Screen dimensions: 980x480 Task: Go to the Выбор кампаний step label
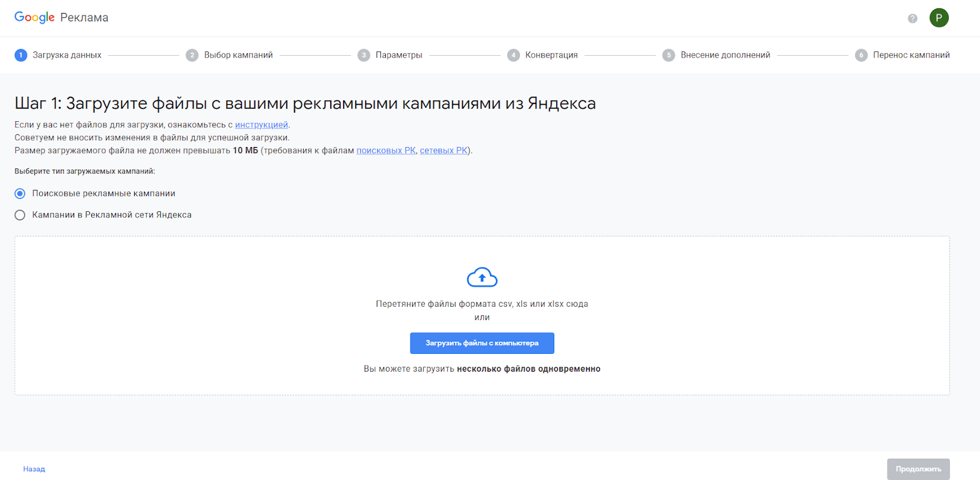(x=238, y=55)
